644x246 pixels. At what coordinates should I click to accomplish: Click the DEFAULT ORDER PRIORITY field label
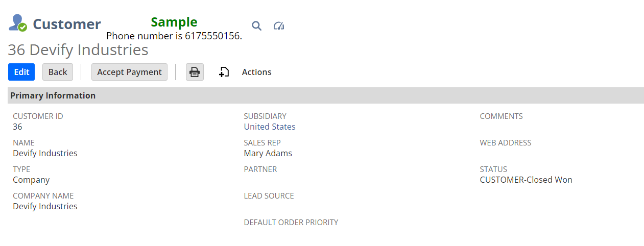(291, 223)
